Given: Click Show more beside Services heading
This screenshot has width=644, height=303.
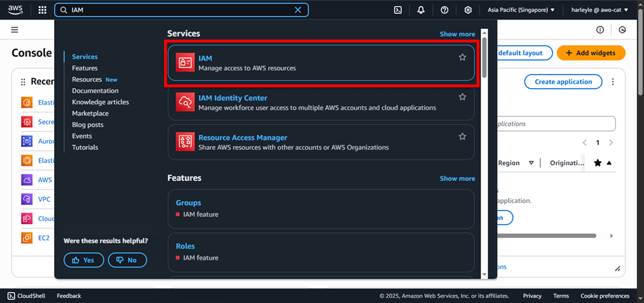Looking at the screenshot, I should 457,34.
